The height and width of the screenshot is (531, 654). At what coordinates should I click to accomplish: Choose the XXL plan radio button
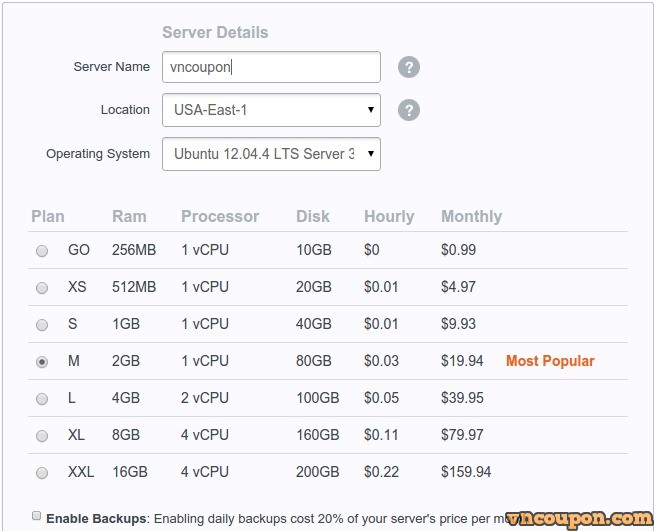coord(42,473)
